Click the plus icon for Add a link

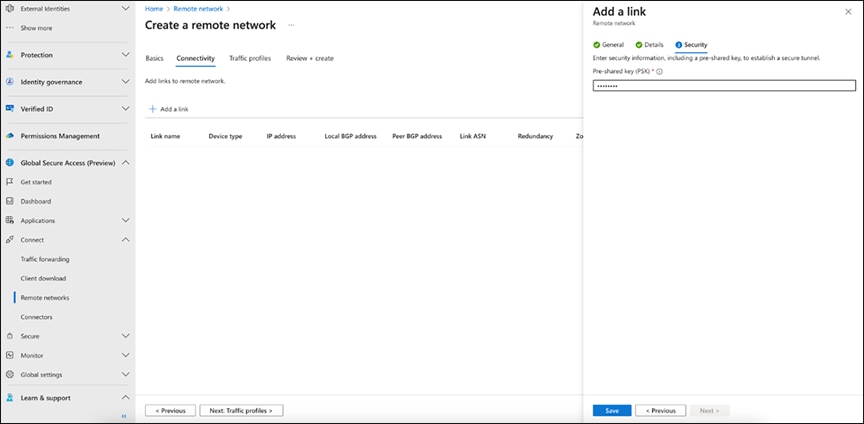(x=152, y=108)
